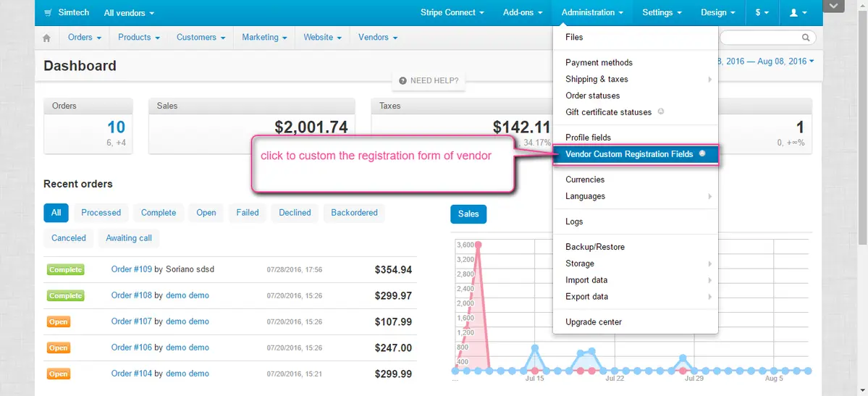
Task: Select Vendor Custom Registration Fields menu item
Action: 629,154
